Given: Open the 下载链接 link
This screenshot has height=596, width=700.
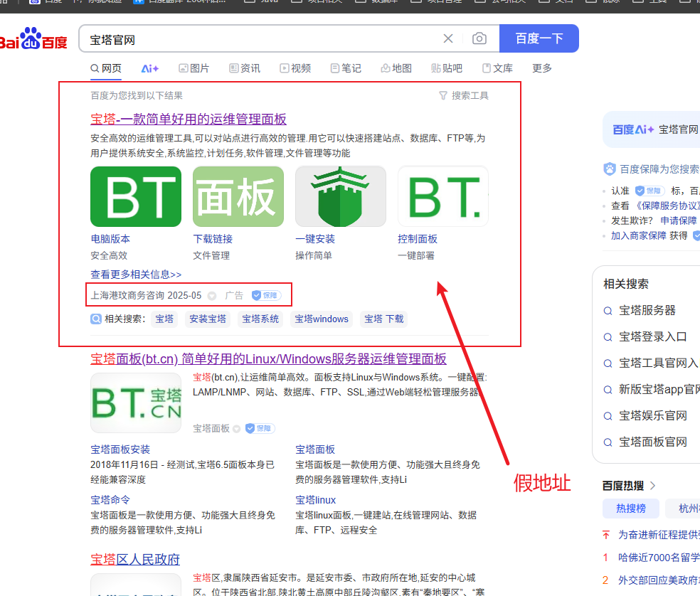Looking at the screenshot, I should pos(213,239).
